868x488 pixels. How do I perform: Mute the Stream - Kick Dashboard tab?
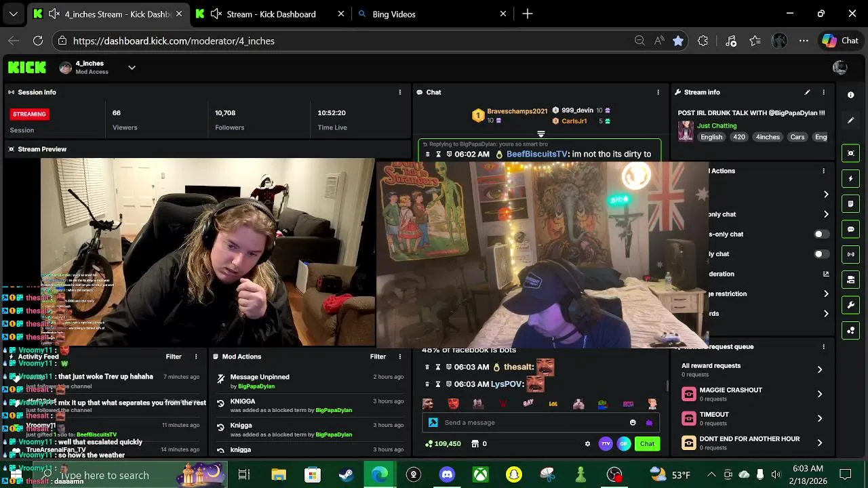point(216,14)
